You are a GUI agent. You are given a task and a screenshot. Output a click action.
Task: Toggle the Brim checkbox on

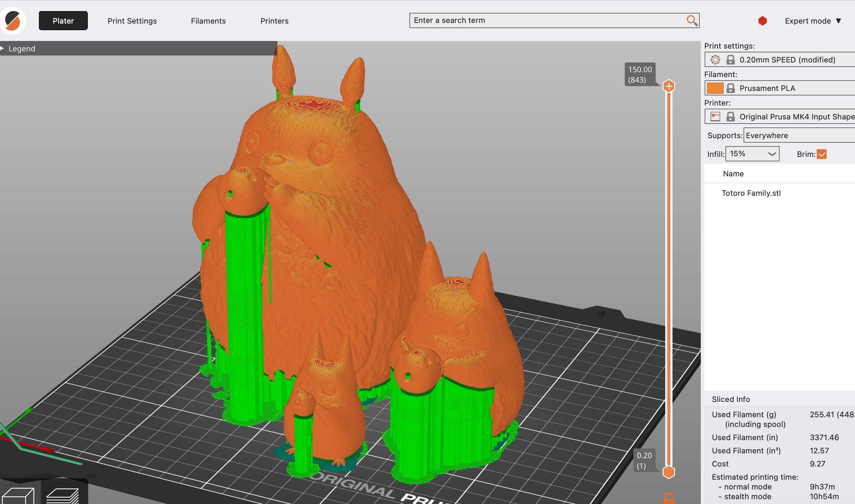click(x=822, y=154)
